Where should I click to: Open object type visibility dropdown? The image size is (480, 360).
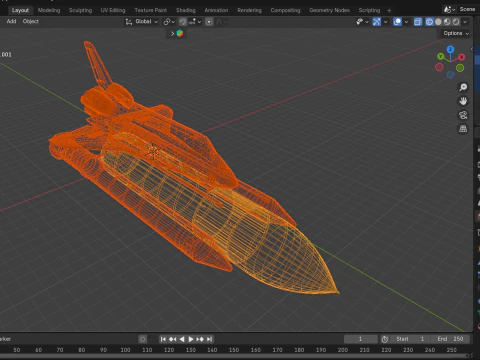tap(362, 22)
